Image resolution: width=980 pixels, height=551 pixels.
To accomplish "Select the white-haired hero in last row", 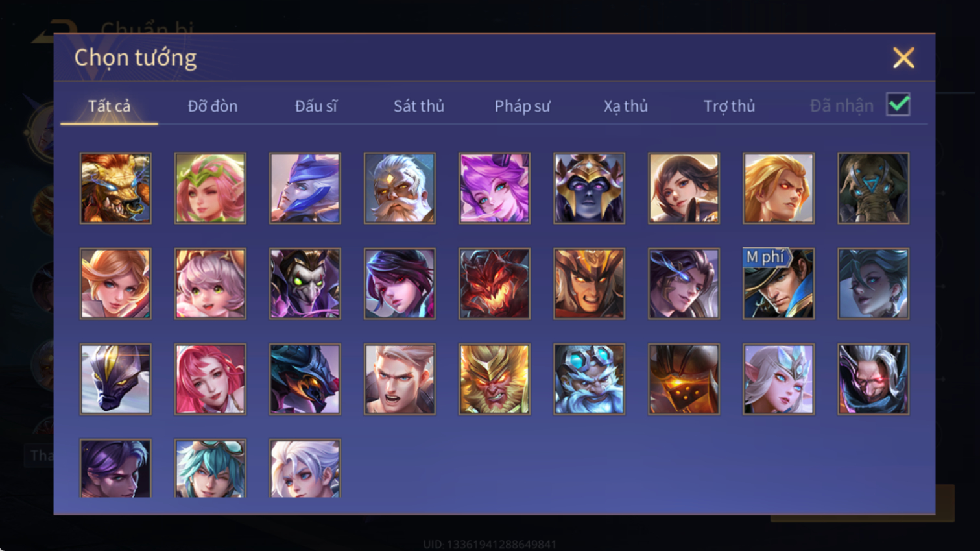I will pos(305,468).
